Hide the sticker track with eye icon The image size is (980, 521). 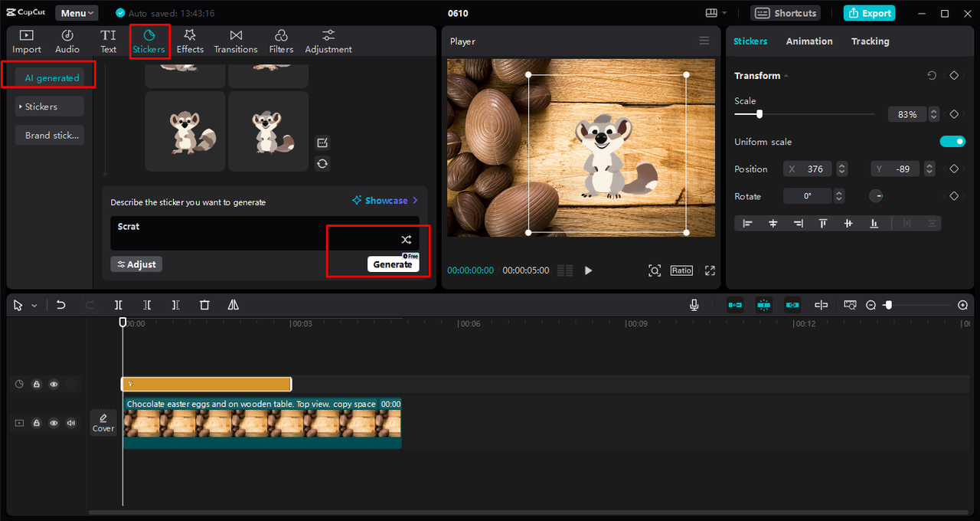pos(54,385)
